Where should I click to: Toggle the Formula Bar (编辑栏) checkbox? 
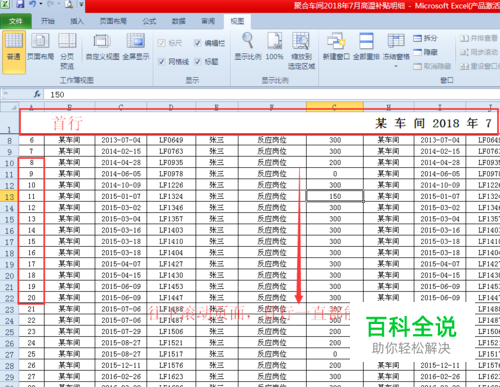[198, 43]
